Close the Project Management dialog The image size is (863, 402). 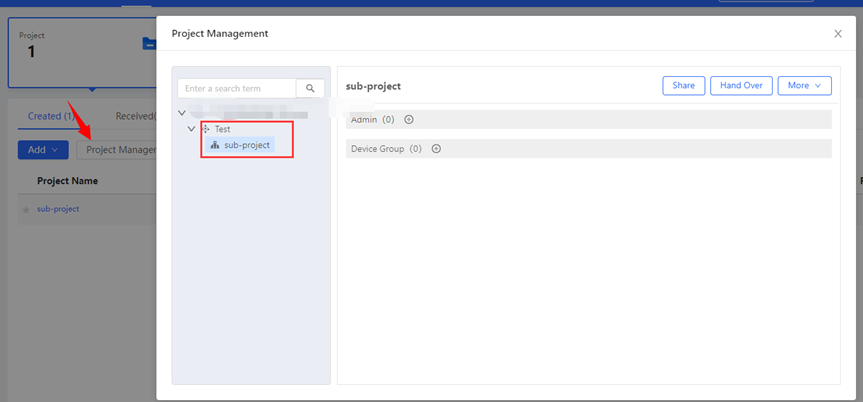click(x=838, y=34)
